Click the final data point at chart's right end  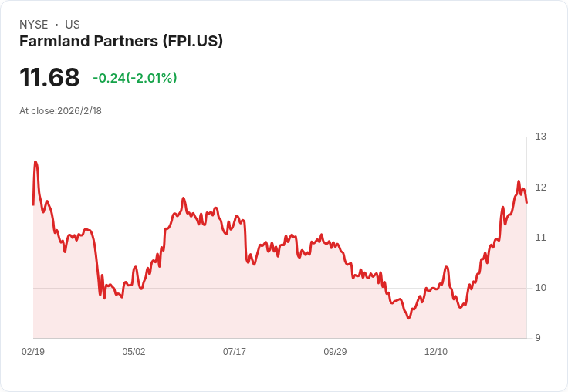(526, 203)
